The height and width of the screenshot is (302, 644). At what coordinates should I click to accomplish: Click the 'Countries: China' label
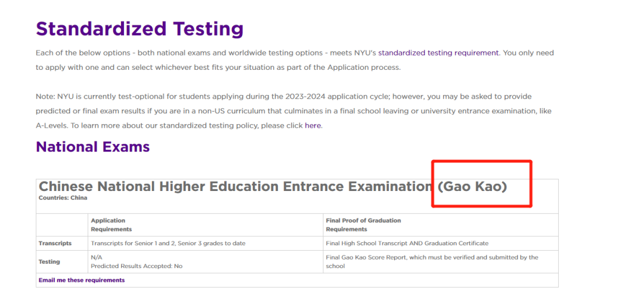pos(63,198)
